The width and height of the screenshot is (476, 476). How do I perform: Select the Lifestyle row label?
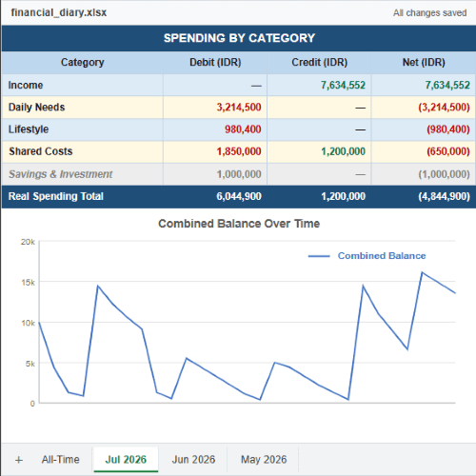click(29, 129)
